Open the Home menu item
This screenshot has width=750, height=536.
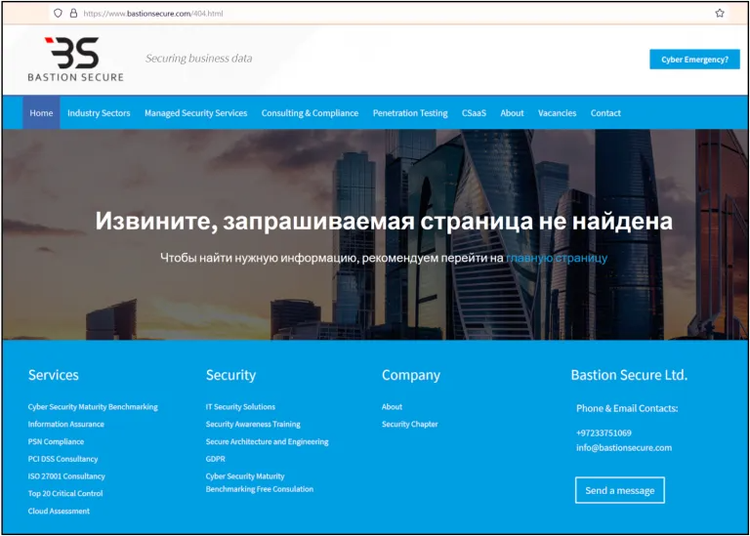click(x=41, y=113)
